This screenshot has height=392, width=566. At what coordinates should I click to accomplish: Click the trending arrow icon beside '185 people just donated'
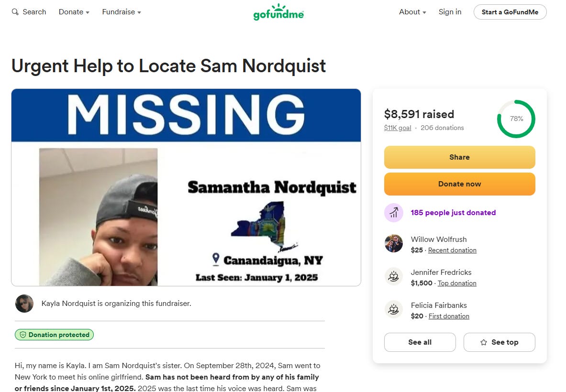[393, 213]
